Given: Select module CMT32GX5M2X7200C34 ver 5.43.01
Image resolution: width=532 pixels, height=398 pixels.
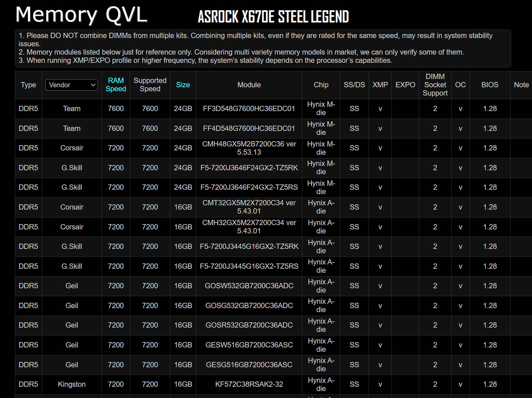Looking at the screenshot, I should pos(249,207).
